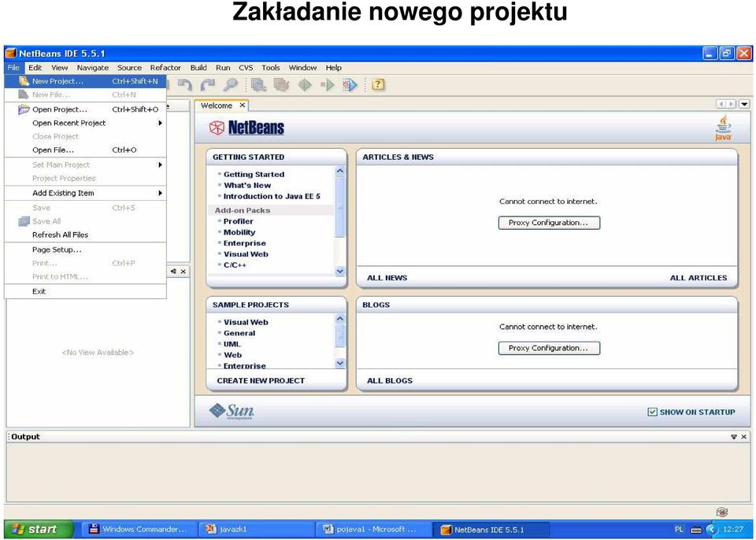
Task: Click the New File page icon in menu
Action: click(x=23, y=94)
